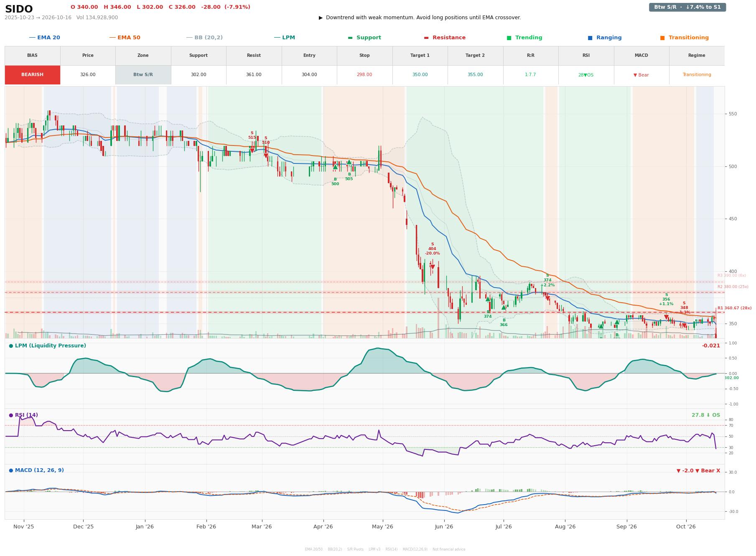The width and height of the screenshot is (756, 556).
Task: Click the LPM value -0.021 reading
Action: pos(711,346)
